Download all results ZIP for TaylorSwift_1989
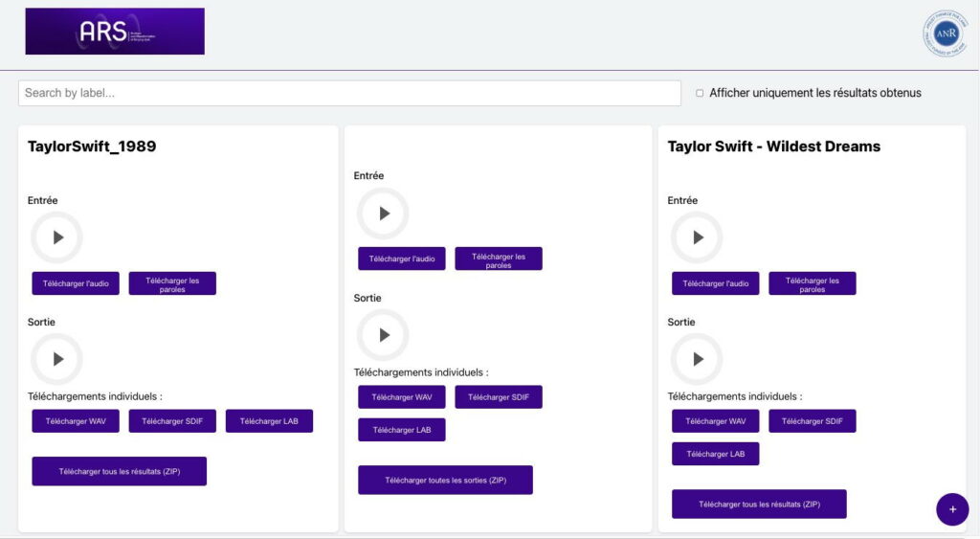The height and width of the screenshot is (539, 980). [x=120, y=471]
